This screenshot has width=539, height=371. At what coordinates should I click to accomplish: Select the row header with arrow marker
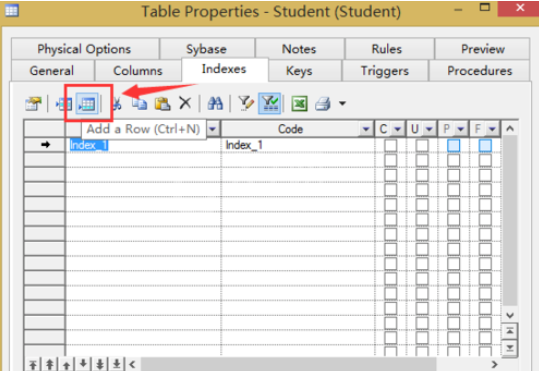(x=45, y=145)
